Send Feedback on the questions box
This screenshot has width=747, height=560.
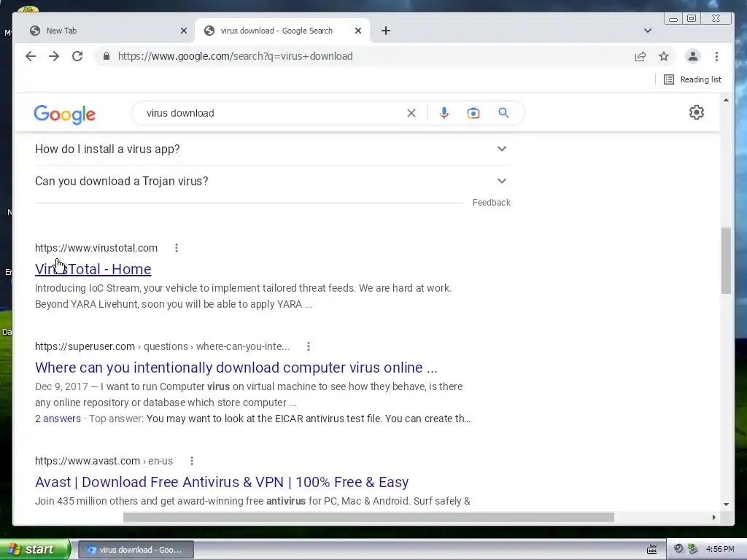click(x=491, y=203)
